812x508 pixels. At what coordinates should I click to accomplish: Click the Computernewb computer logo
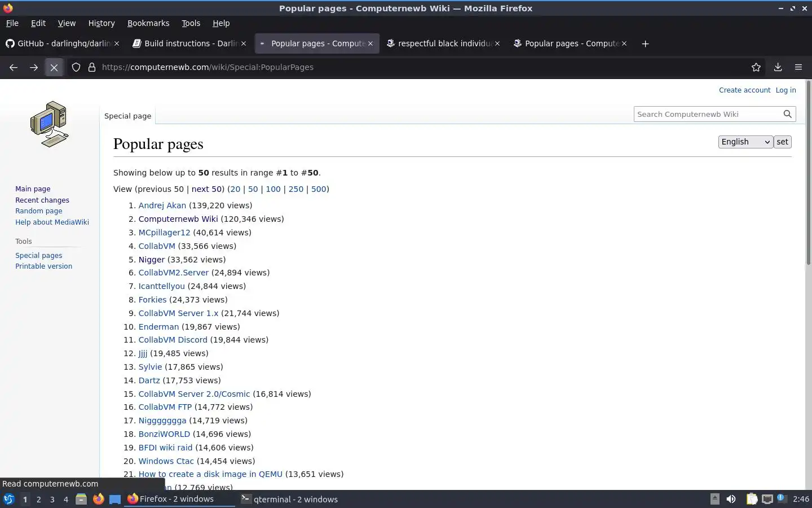(50, 124)
